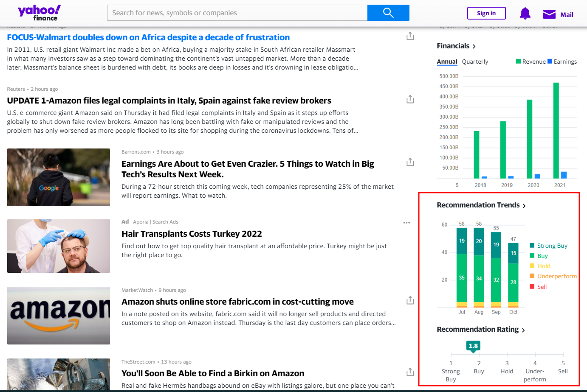Click the 2018 revenue bar
This screenshot has width=587, height=392.
point(477,154)
